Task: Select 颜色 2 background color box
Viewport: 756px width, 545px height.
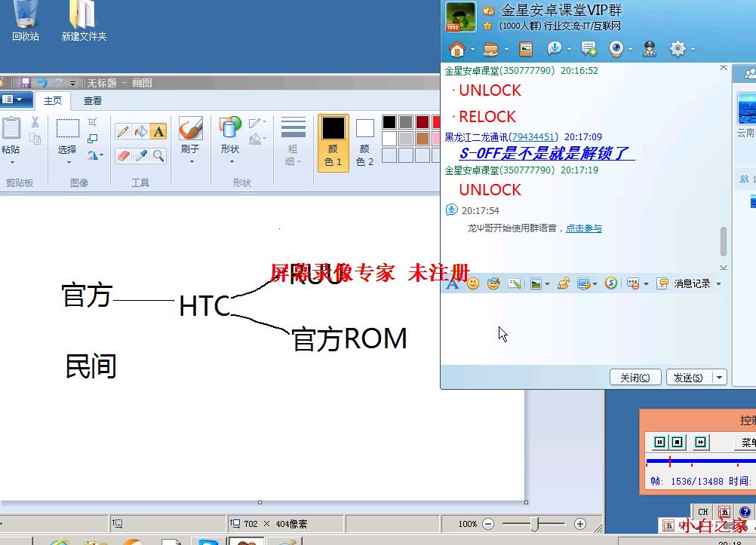Action: click(365, 142)
